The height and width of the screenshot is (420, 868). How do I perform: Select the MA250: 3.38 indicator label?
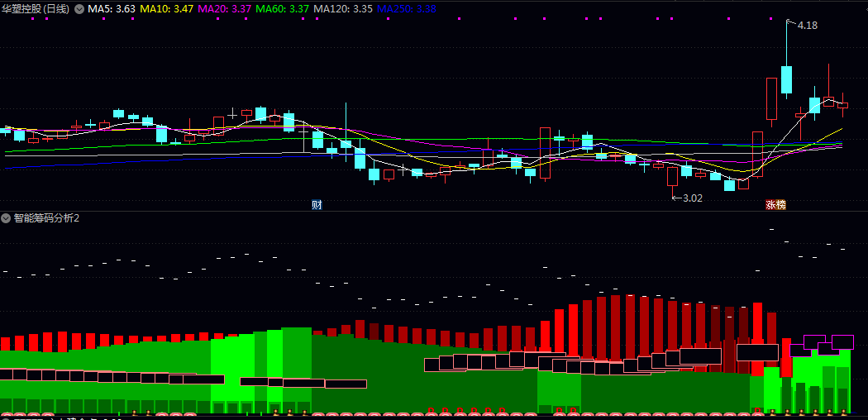406,9
